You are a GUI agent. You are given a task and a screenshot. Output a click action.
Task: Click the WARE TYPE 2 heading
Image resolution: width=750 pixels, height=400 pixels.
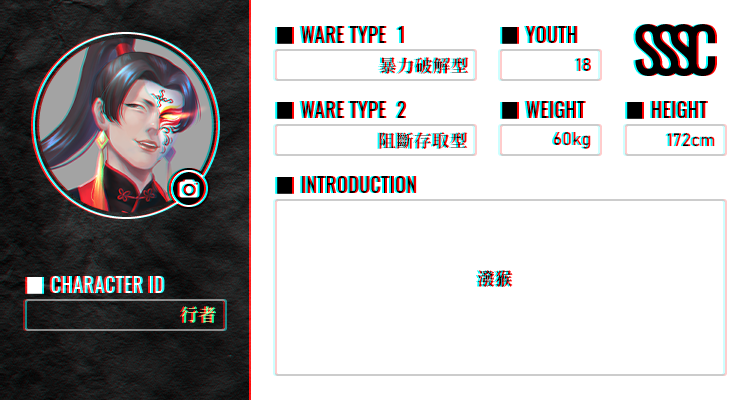point(353,111)
